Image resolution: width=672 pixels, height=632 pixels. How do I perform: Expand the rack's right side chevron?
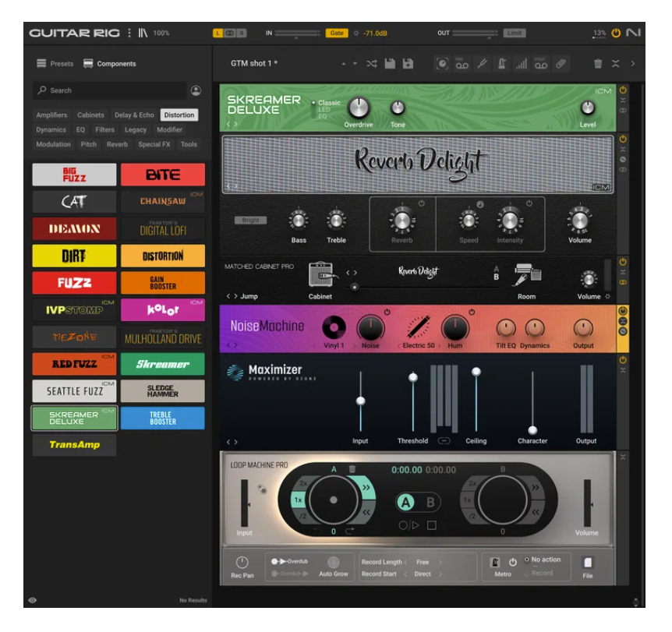pyautogui.click(x=632, y=64)
